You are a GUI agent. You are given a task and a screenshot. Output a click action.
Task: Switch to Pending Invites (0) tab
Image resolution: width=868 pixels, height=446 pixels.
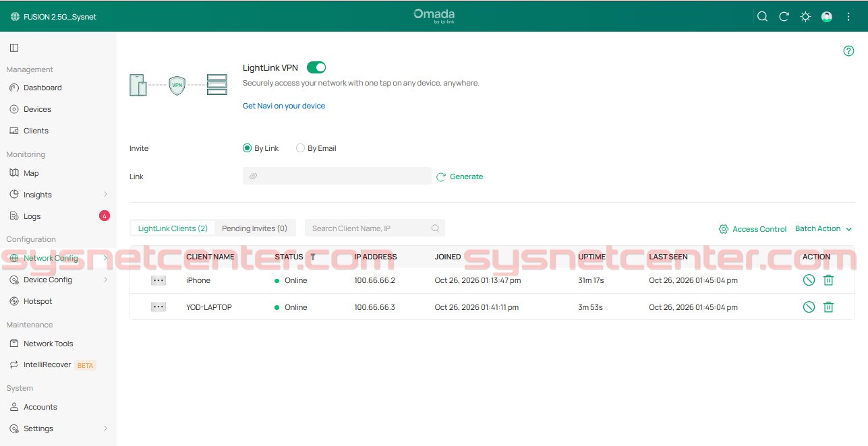[255, 228]
